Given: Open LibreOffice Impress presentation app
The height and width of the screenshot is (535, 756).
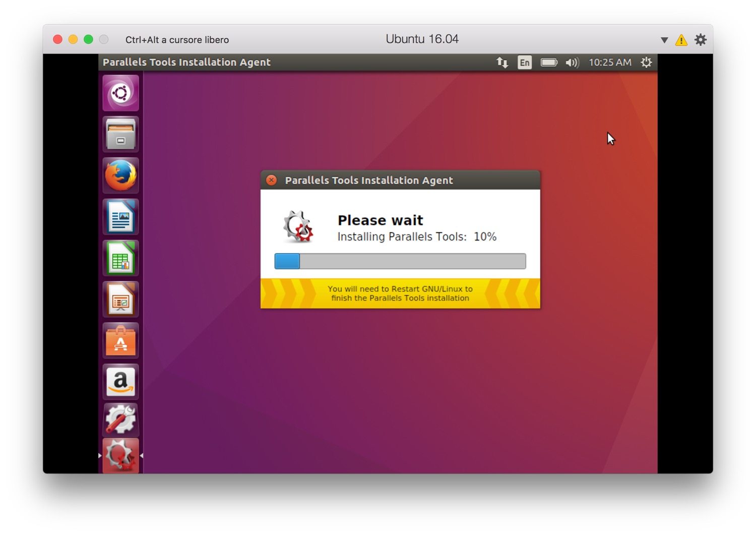Looking at the screenshot, I should click(120, 300).
